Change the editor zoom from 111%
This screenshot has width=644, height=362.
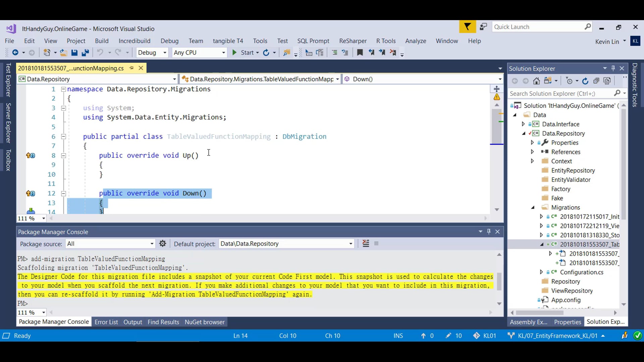point(31,218)
